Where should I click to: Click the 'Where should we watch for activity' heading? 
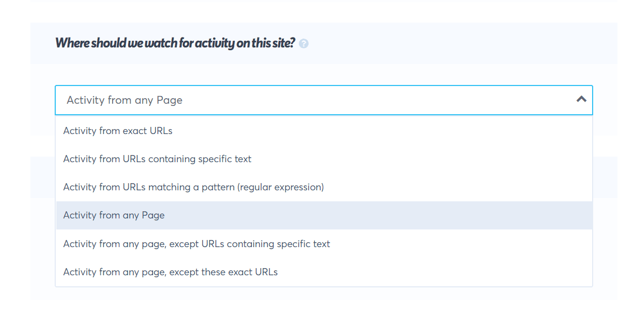(175, 43)
